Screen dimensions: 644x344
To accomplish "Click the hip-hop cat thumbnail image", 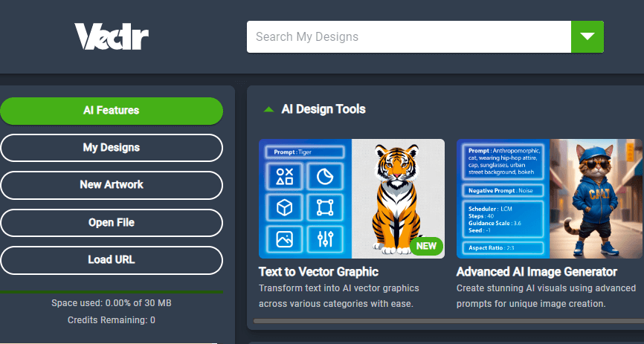I will click(596, 198).
